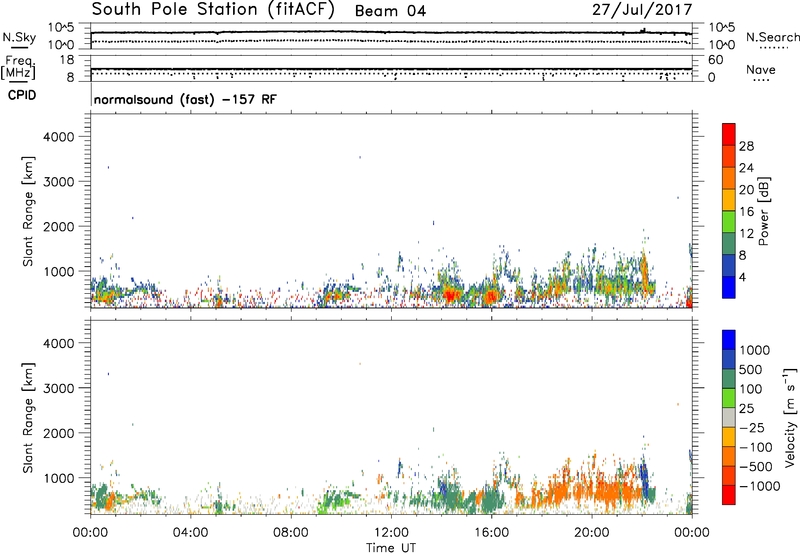Click the light green Power segment between 12 and 16

tap(729, 222)
